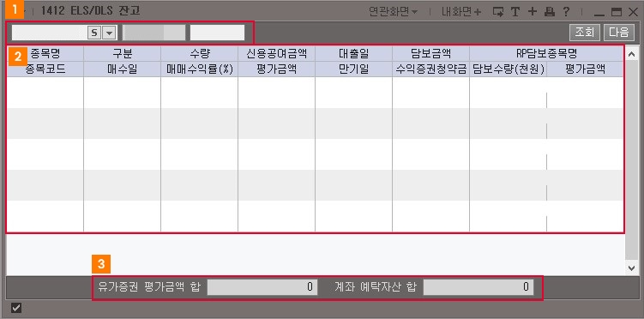Click the 다음 button
This screenshot has width=644, height=319.
pyautogui.click(x=619, y=33)
